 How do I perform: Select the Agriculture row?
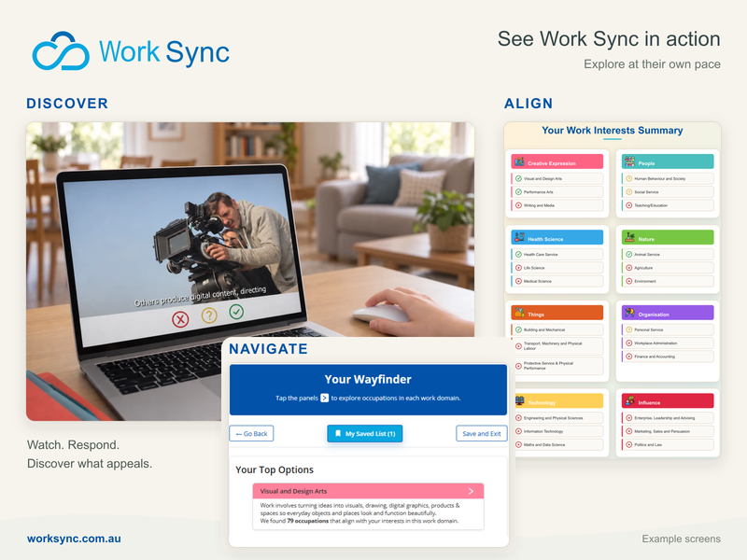coord(668,268)
